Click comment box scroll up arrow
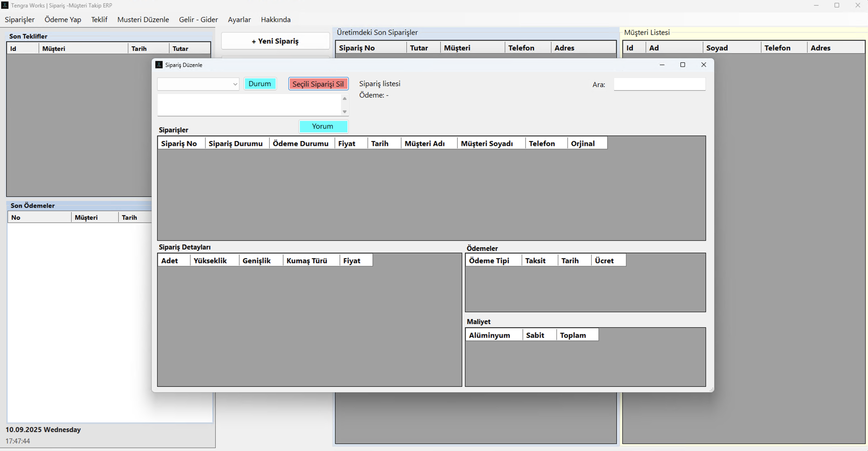 coord(344,99)
